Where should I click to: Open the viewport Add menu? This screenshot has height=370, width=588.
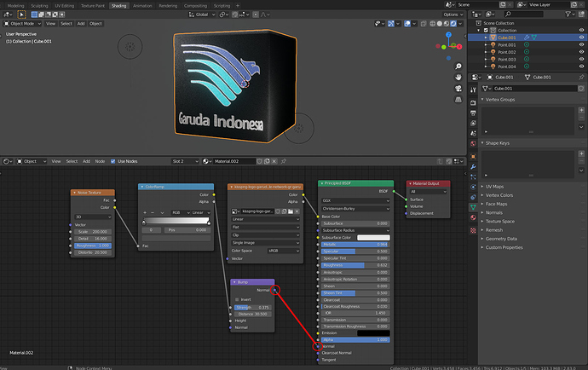(81, 24)
